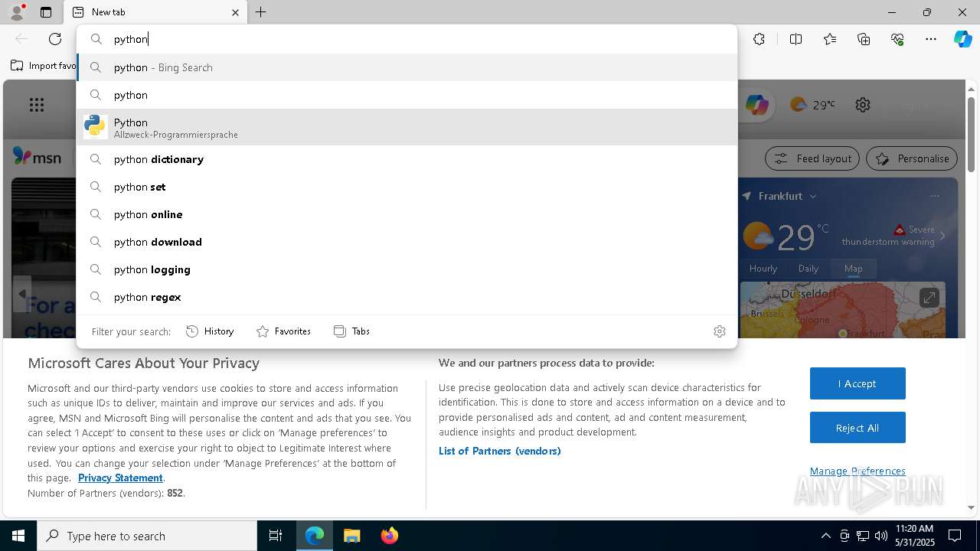The image size is (980, 551).
Task: Expand the weather map full view icon
Action: (929, 297)
